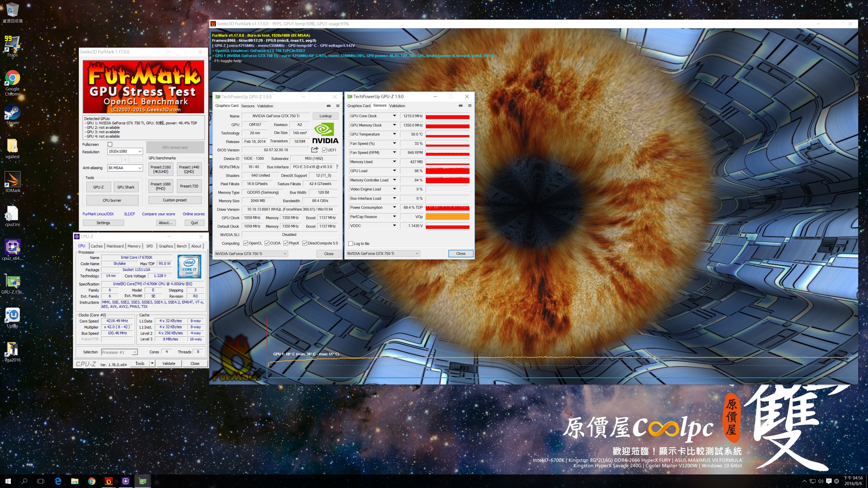Click Settings button in FurMark
The image size is (868, 488).
click(x=103, y=223)
